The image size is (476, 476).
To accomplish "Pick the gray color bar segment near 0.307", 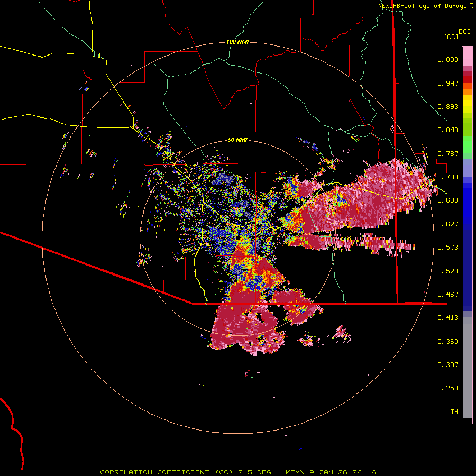I will coord(467,368).
